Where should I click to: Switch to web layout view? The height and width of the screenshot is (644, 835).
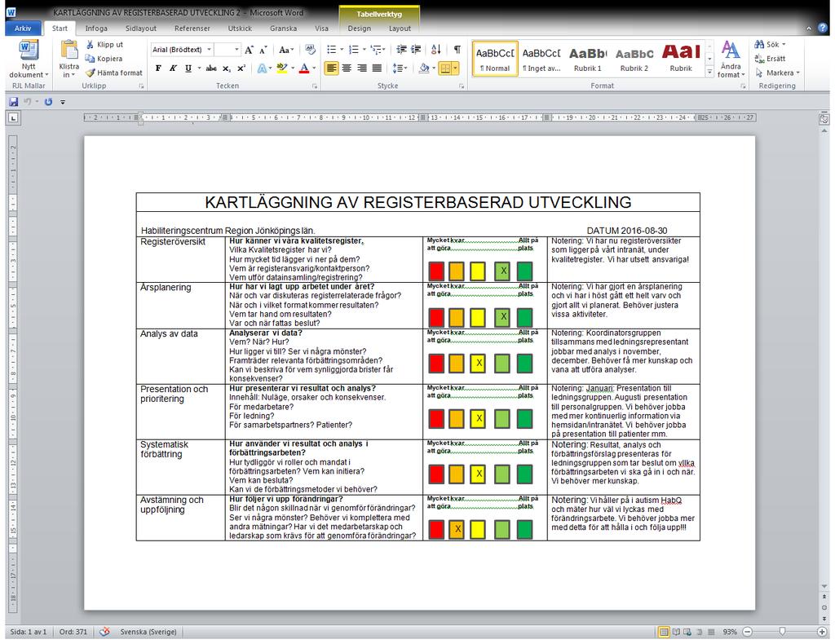687,633
